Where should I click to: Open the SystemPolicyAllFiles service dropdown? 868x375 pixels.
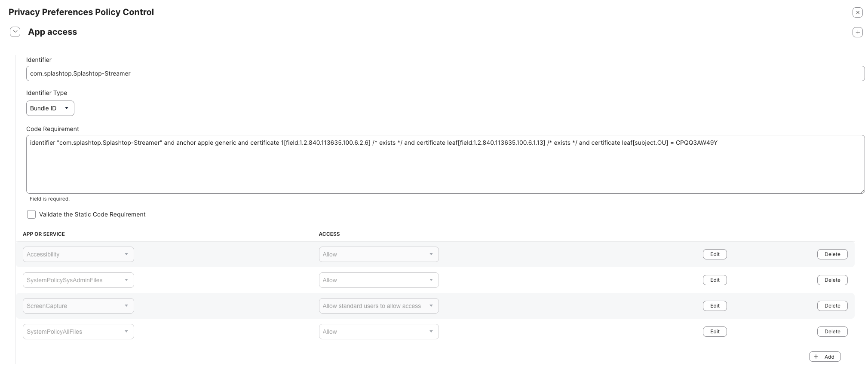click(78, 332)
